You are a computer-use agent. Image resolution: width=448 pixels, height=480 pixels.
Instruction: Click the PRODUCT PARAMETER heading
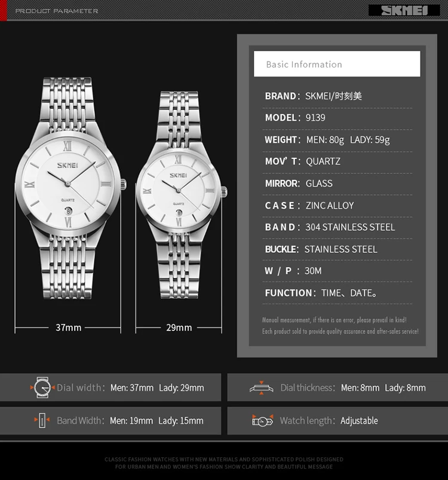click(57, 11)
